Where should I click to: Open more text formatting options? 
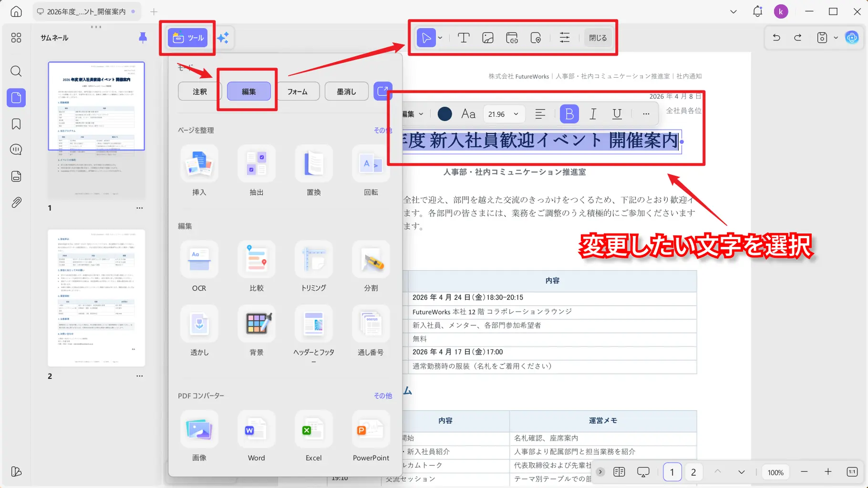click(646, 114)
